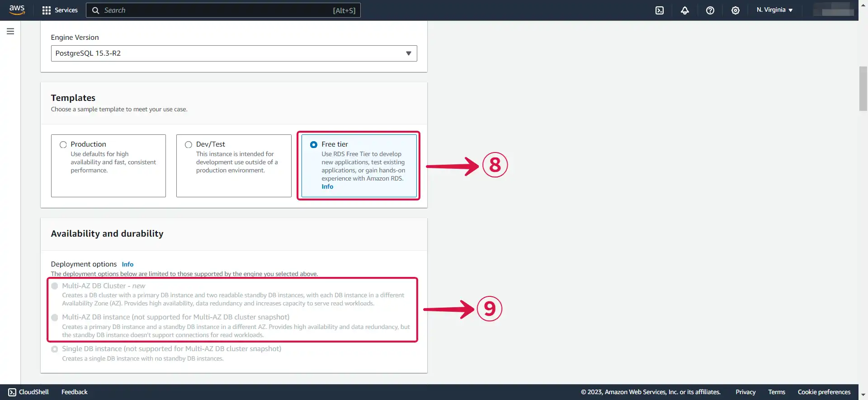868x400 pixels.
Task: Open Deployment options Info link
Action: [x=127, y=264]
